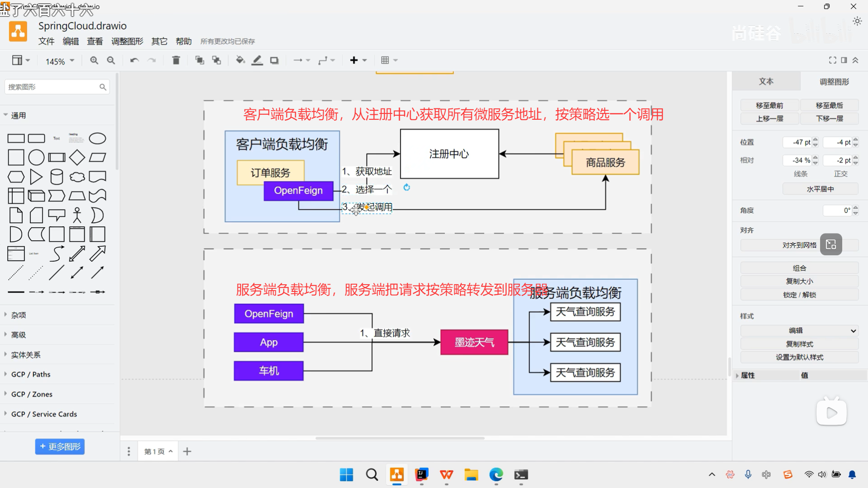Viewport: 868px width, 488px height.
Task: Open the 调整图形 menu in the menu bar
Action: [x=127, y=41]
